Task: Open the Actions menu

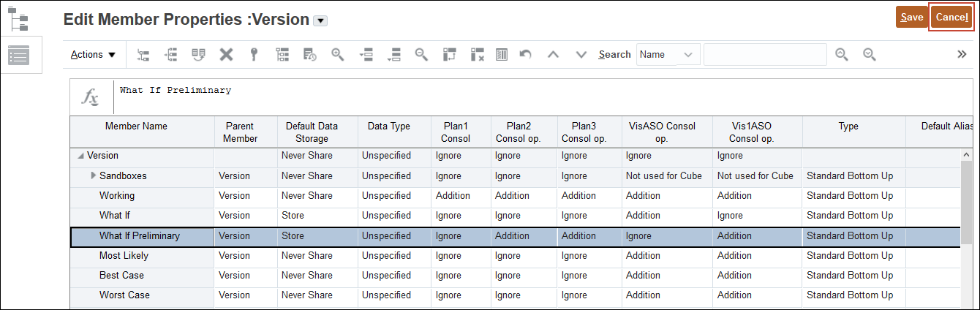Action: (x=94, y=54)
